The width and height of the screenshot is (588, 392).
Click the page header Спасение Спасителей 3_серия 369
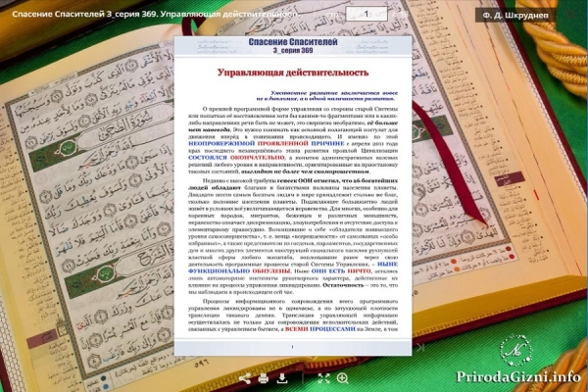point(293,46)
